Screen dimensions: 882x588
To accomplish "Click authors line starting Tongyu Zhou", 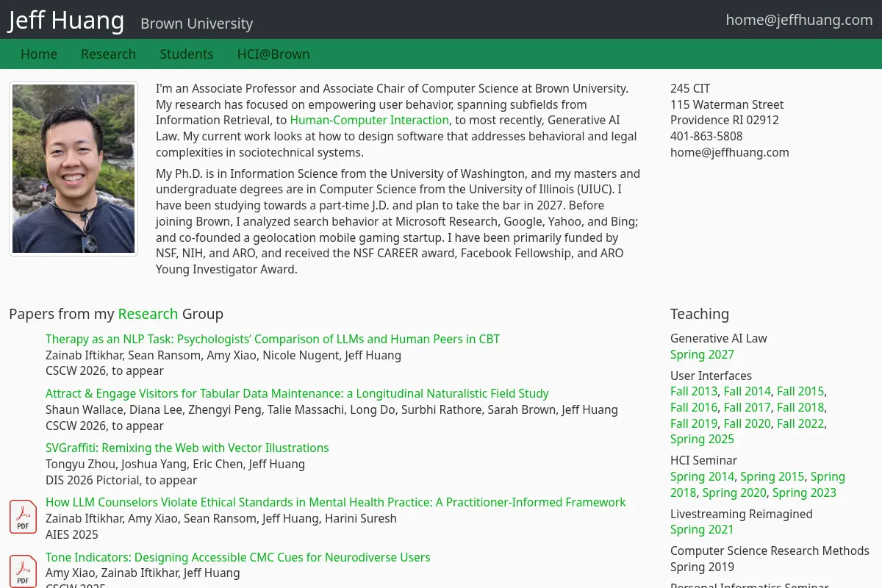I will 175,464.
